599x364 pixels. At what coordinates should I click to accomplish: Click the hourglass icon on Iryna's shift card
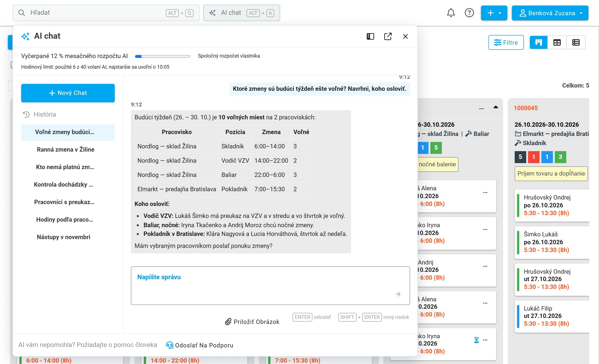tap(476, 340)
